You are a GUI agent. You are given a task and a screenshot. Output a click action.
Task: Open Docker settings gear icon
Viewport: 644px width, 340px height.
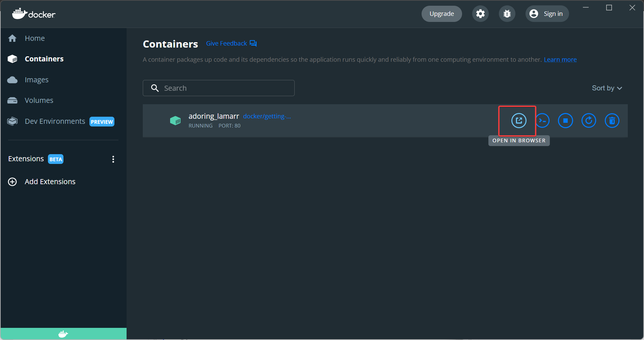click(x=480, y=14)
